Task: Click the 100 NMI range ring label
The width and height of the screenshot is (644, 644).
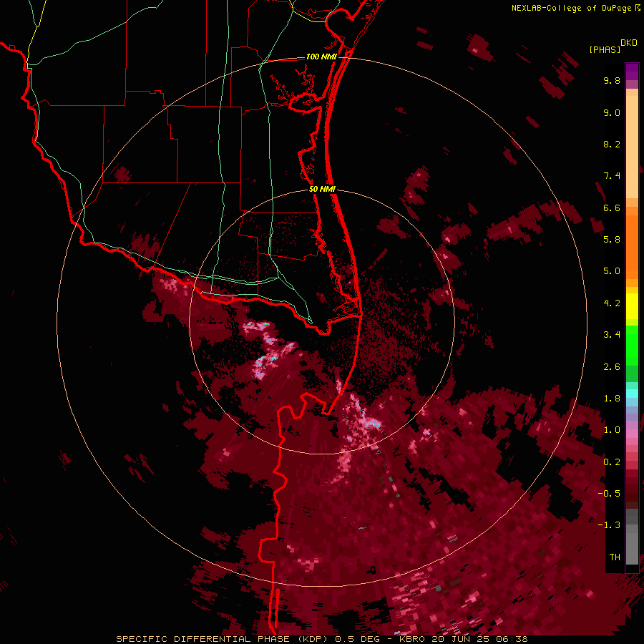Action: [321, 57]
